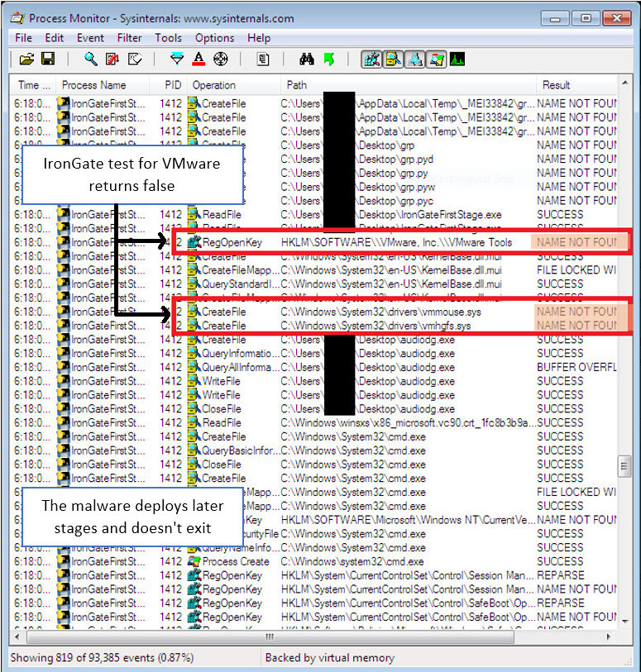Open a saved log with the Open icon
The image size is (641, 672).
coord(26,60)
